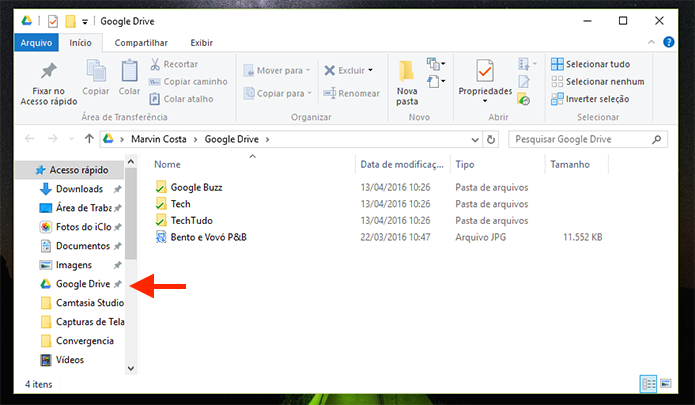
Task: Expand address bar history dropdown
Action: pos(475,140)
